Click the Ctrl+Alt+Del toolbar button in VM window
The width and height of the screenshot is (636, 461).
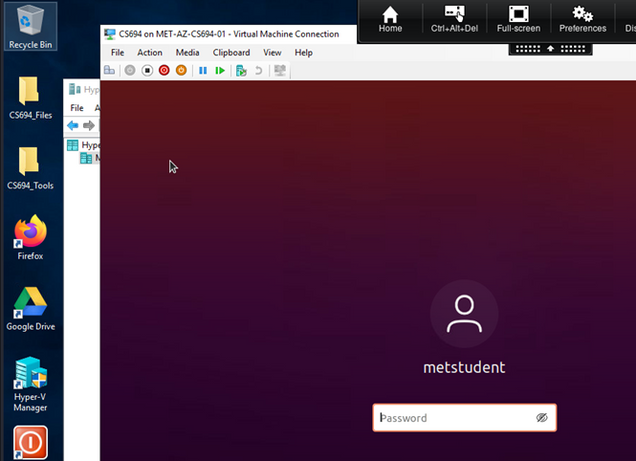(109, 71)
